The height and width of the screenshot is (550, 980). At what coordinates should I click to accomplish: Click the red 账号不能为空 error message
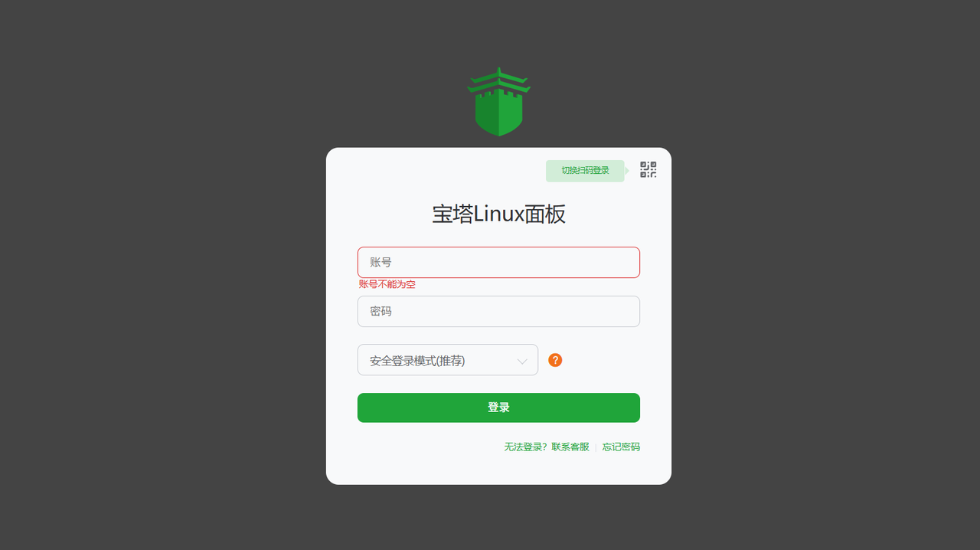click(387, 284)
